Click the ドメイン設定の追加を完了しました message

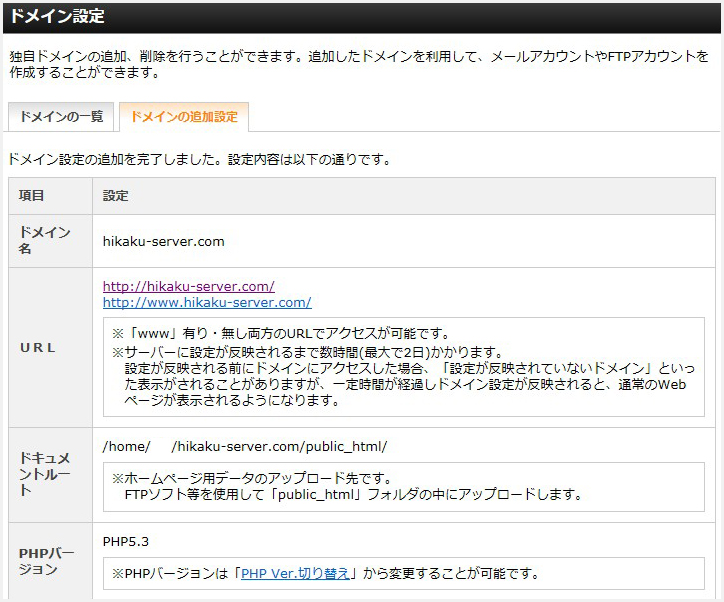coord(198,159)
